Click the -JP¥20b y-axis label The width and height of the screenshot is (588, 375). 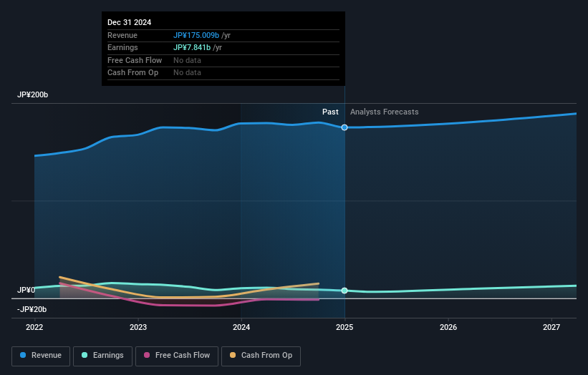click(32, 309)
